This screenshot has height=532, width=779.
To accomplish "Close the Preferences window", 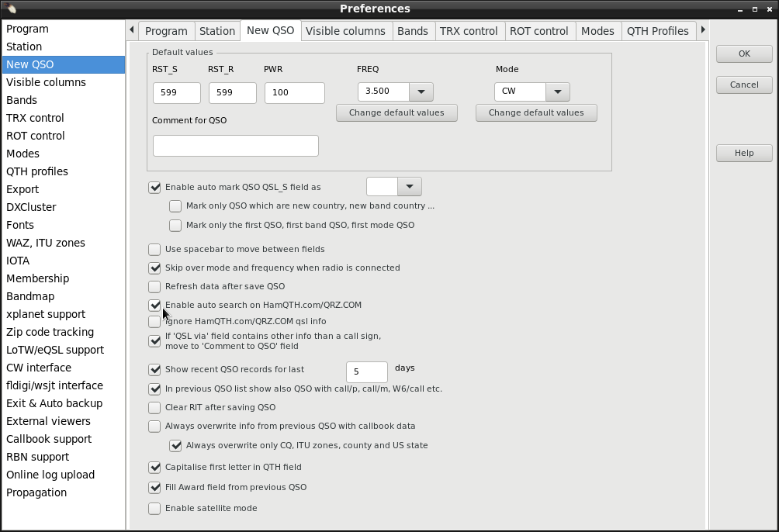I will coord(770,9).
